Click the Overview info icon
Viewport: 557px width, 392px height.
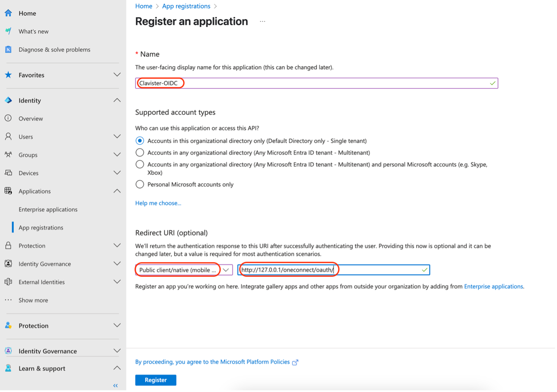8,118
